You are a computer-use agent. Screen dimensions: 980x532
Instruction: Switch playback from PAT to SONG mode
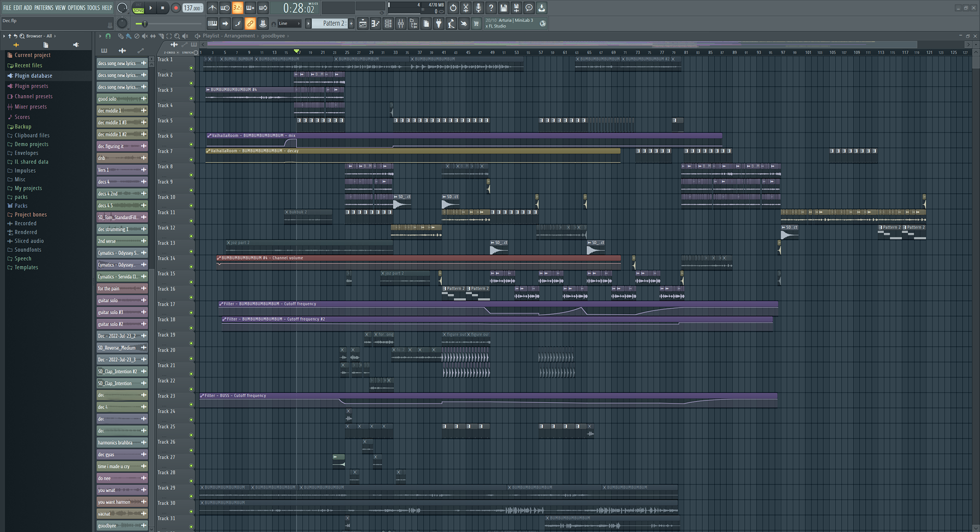pyautogui.click(x=138, y=9)
